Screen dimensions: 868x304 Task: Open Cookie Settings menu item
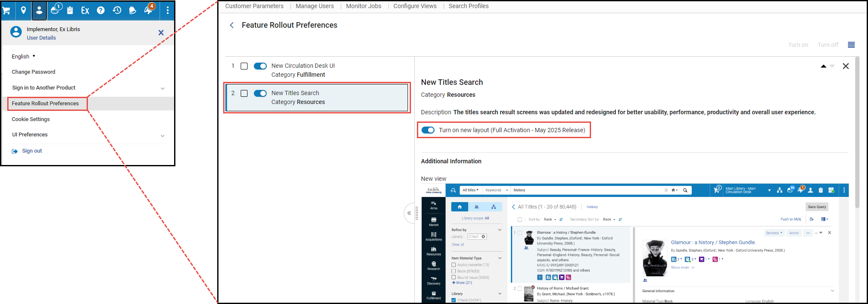tap(31, 119)
